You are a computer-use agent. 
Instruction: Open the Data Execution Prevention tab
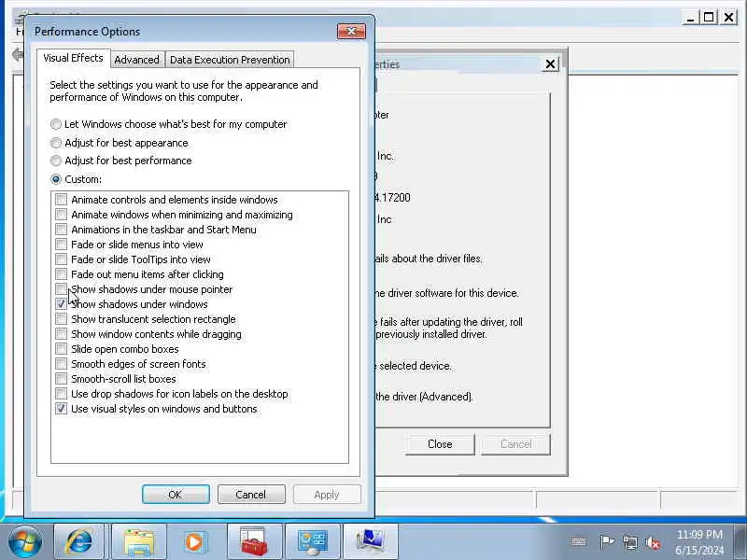[x=230, y=60]
